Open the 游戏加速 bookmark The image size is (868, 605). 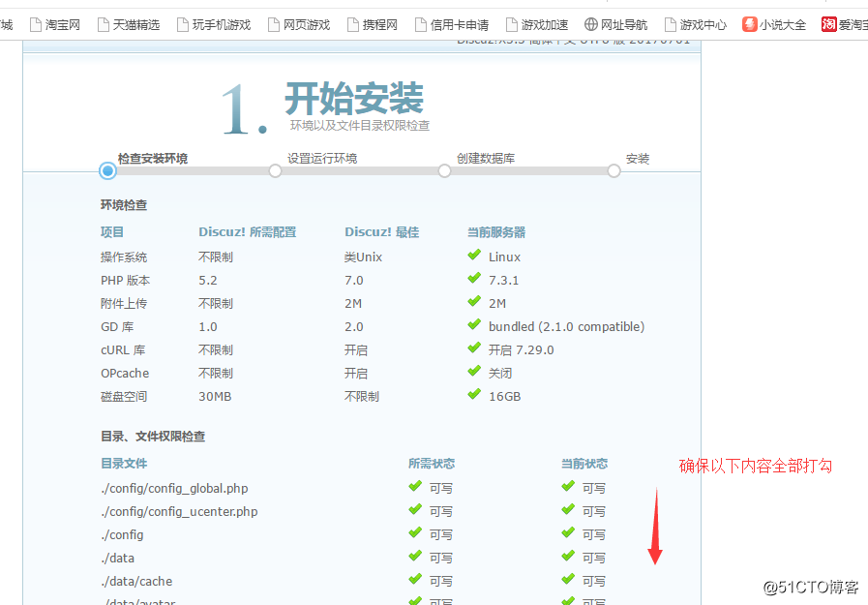(x=537, y=25)
